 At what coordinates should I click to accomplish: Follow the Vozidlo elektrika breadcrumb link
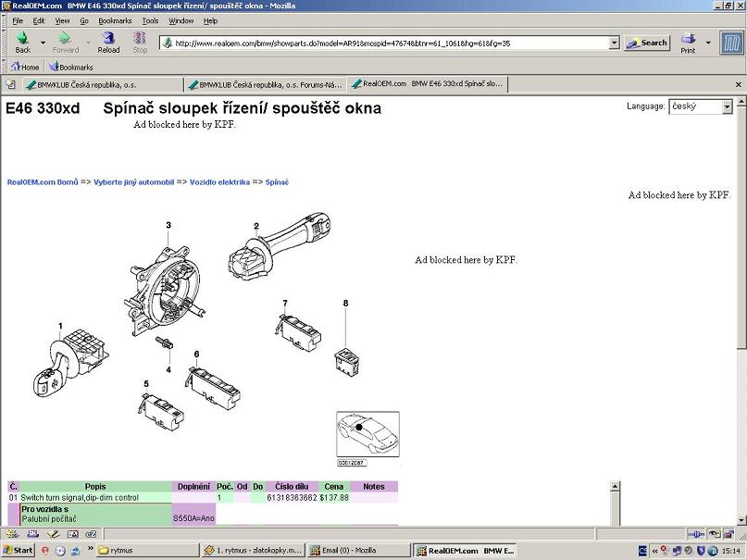219,182
